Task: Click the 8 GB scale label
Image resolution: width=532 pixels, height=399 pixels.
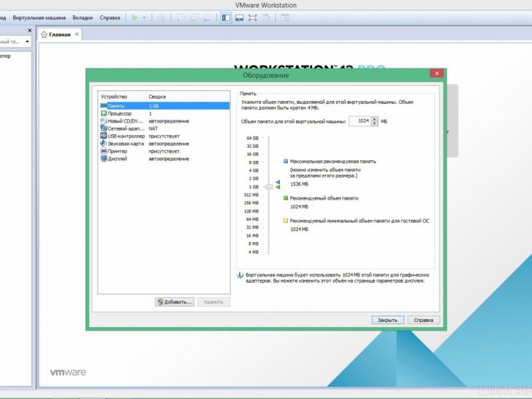Action: coord(254,162)
